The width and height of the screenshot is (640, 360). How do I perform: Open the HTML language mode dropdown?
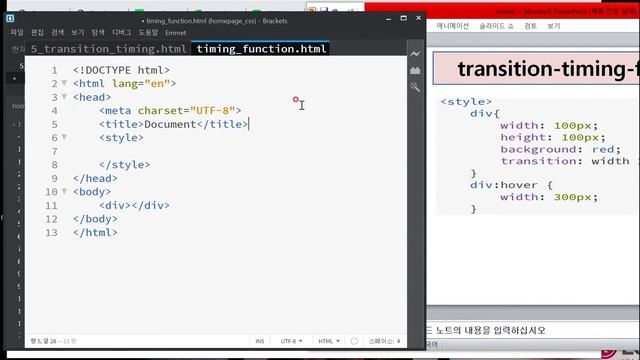click(x=329, y=341)
